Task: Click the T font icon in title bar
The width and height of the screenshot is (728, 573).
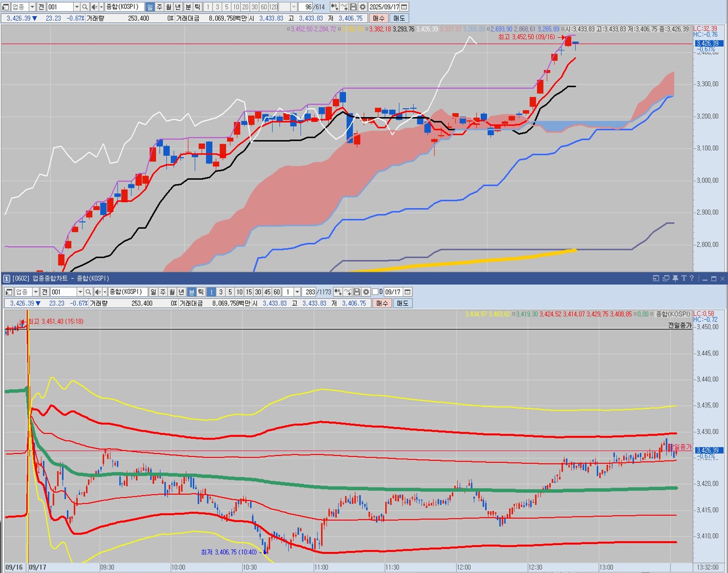Action: (x=684, y=278)
